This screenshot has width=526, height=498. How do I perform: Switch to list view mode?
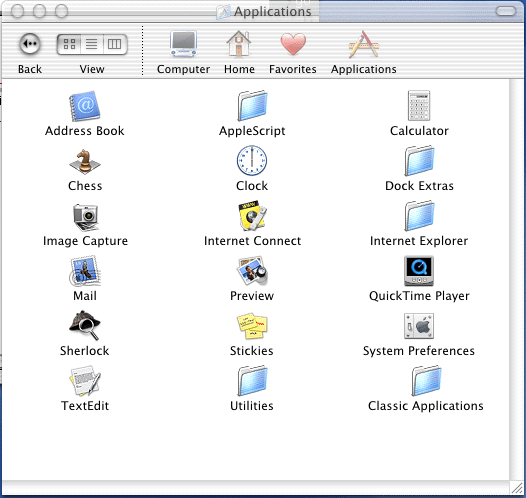tap(92, 44)
